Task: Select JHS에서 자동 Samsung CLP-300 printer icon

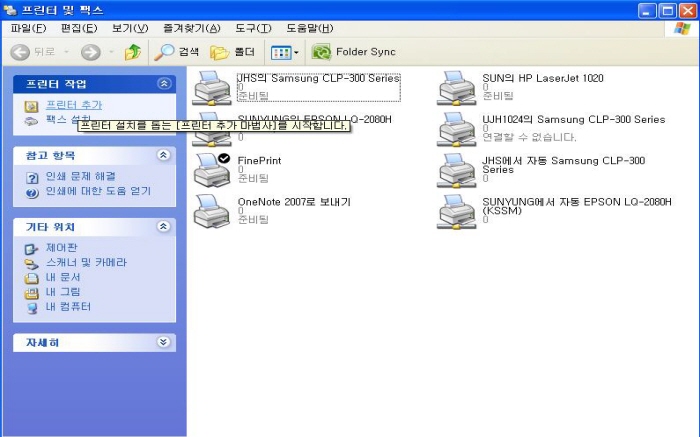Action: [456, 170]
